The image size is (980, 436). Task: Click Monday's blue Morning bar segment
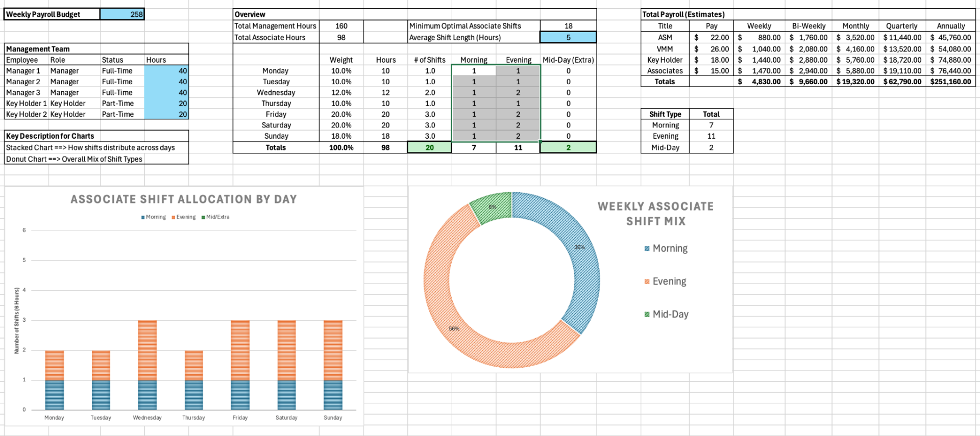click(54, 395)
